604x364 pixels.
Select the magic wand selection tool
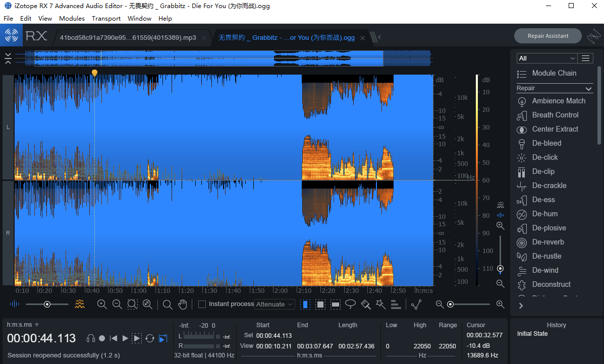(380, 305)
